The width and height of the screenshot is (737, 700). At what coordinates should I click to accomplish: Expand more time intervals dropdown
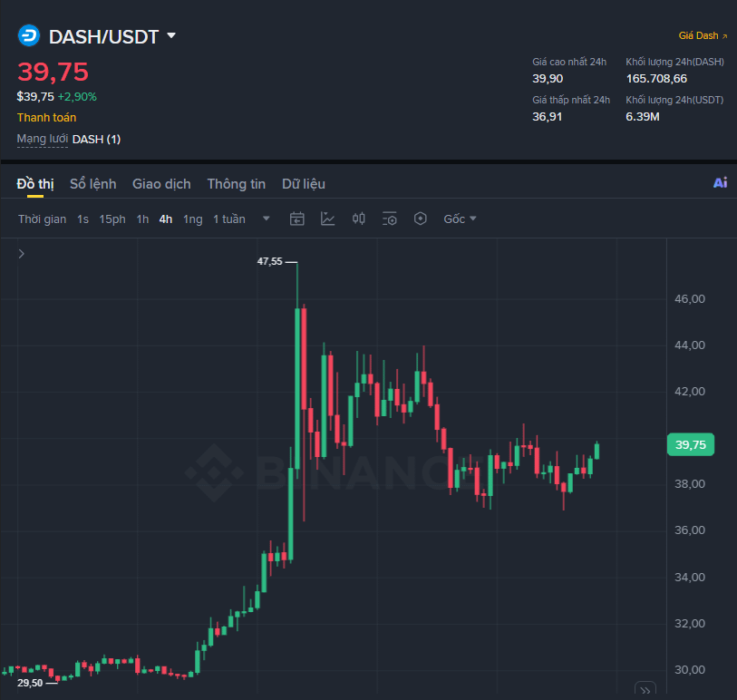(266, 219)
